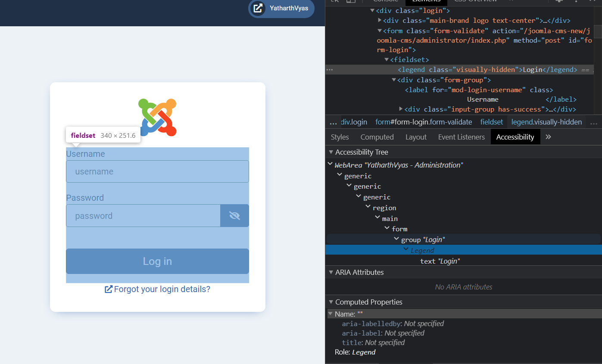Click the aria-labelledby: Not specified row
Image resolution: width=602 pixels, height=364 pixels.
tap(393, 324)
